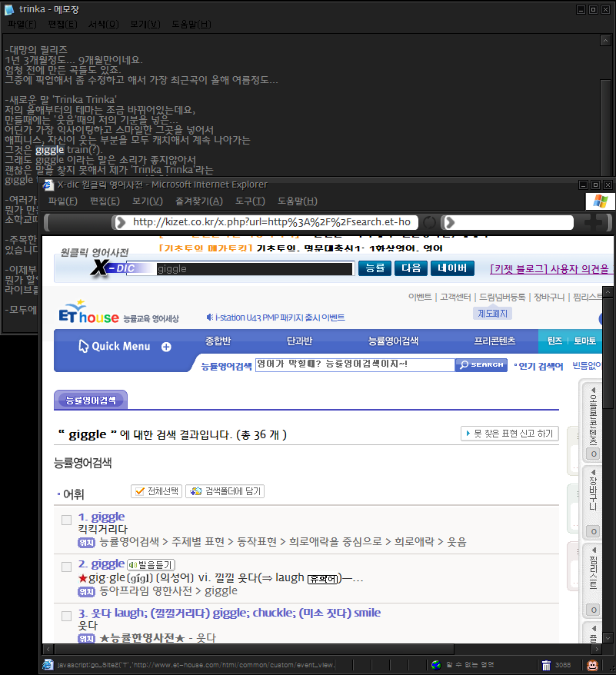This screenshot has width=616, height=675.
Task: Click the IE icon in the X-dic title bar
Action: [48, 185]
